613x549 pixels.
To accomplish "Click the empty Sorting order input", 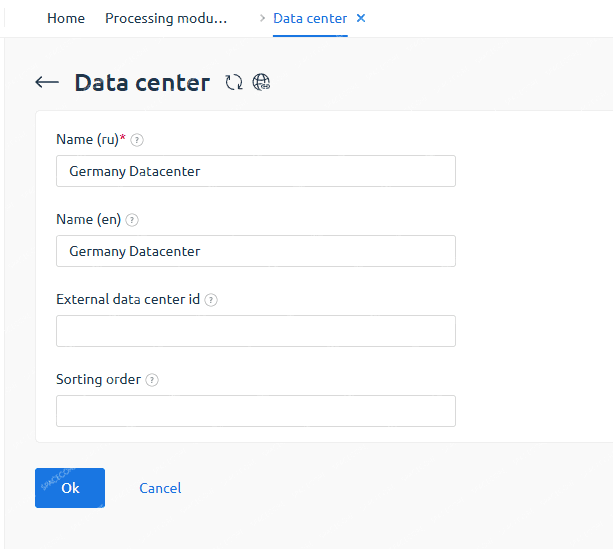I will [x=256, y=411].
